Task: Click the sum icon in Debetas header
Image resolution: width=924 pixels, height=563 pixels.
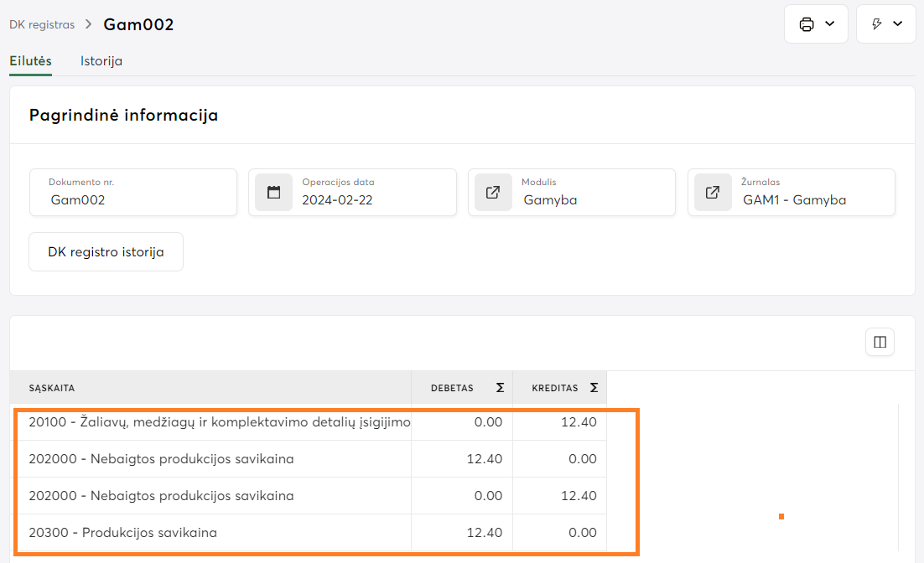Action: (500, 388)
